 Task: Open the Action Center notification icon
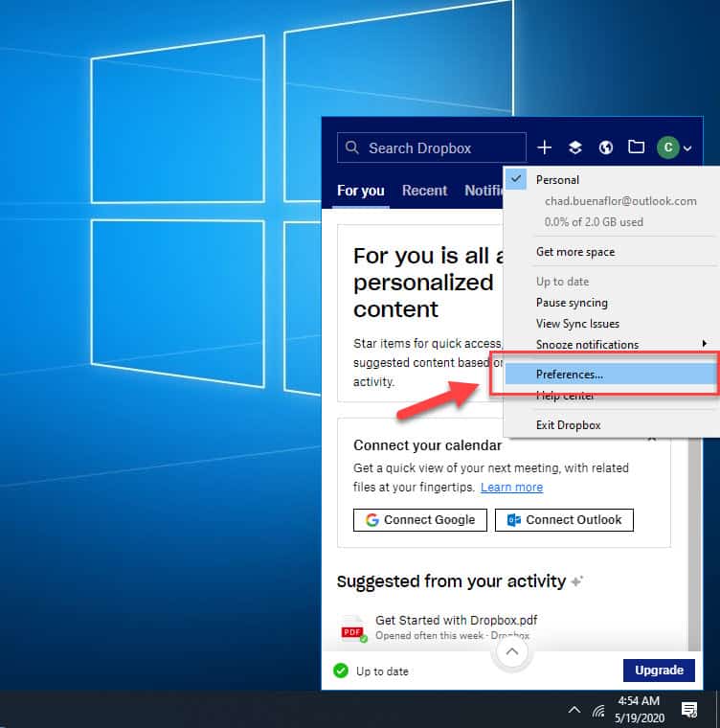pyautogui.click(x=689, y=710)
